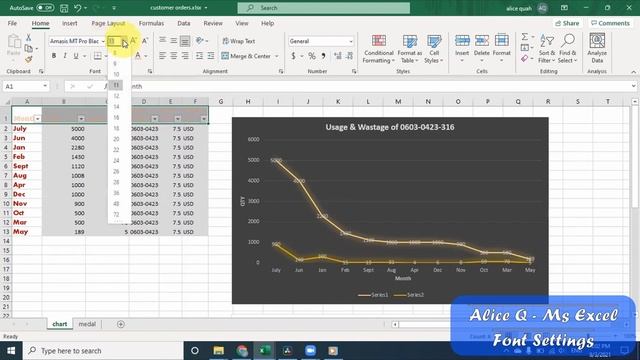Switch to the Data tab
This screenshot has width=640, height=360.
click(184, 23)
